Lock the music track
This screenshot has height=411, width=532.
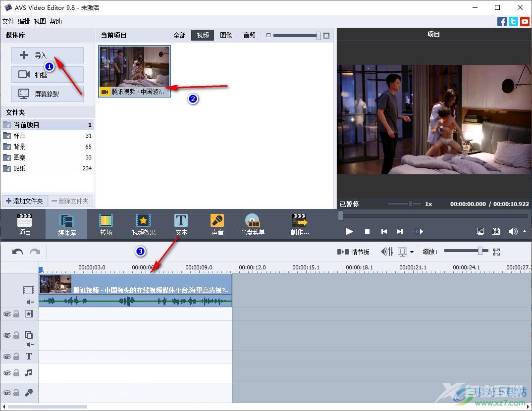pyautogui.click(x=16, y=373)
